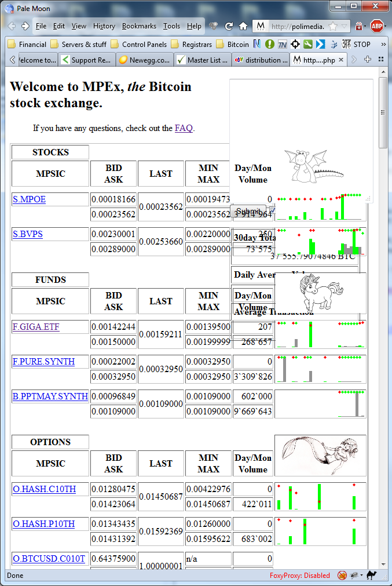Screen dimensions: 392x586
Task: Expand the Bitcoin bookmarks folder
Action: pos(233,45)
